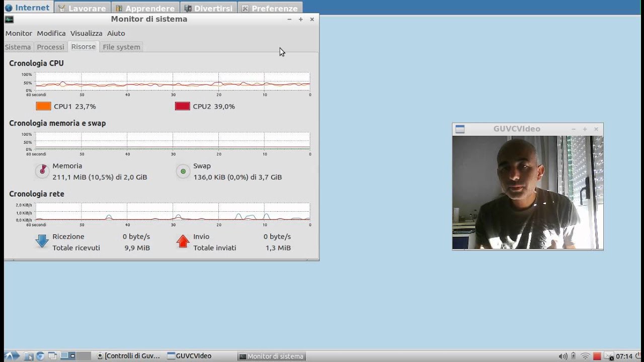This screenshot has width=644, height=362.
Task: Click the show desktop icon in taskbar
Action: [x=52, y=356]
